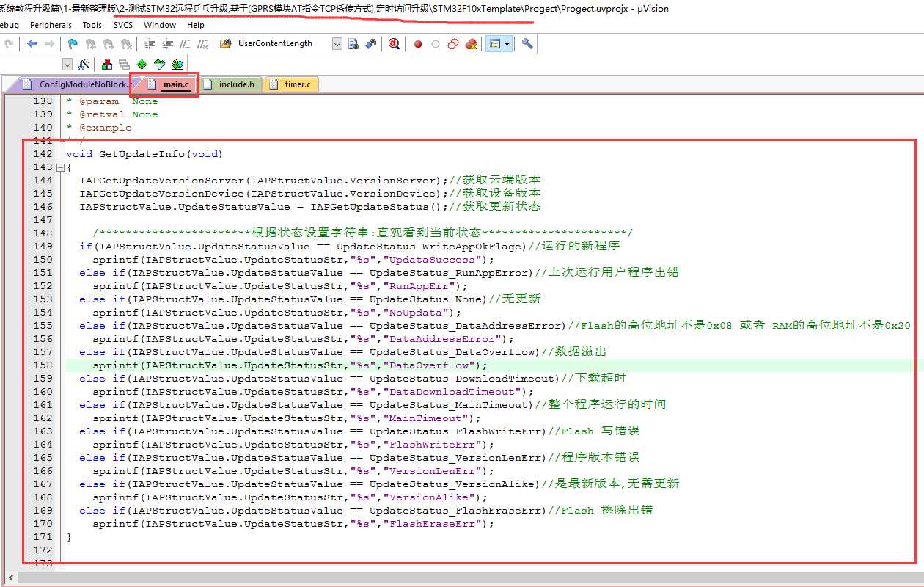
Task: Open the SVCS menu
Action: coord(123,25)
